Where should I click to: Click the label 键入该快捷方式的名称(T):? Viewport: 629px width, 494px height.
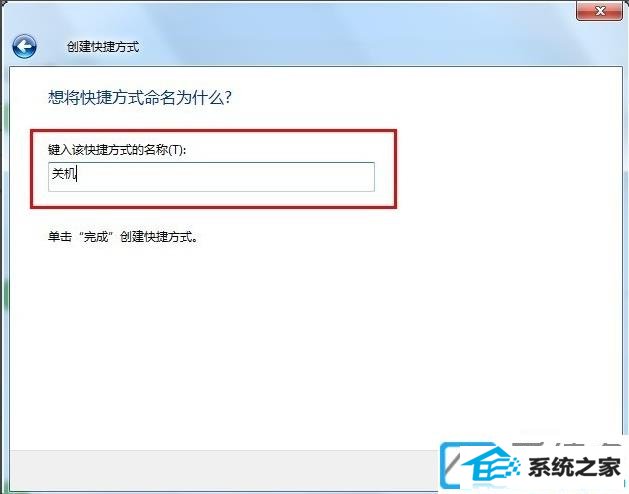(117, 150)
